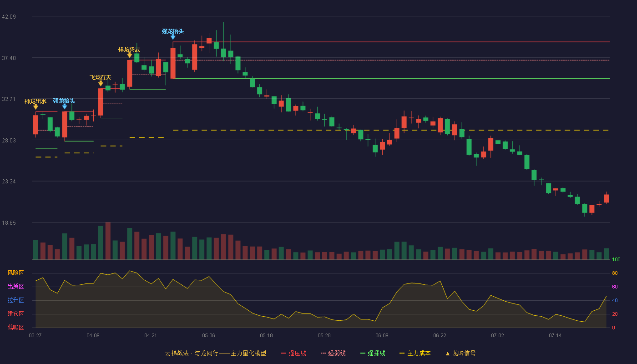This screenshot has width=637, height=364.
Task: Click the 18.65 price axis label
Action: pos(9,223)
